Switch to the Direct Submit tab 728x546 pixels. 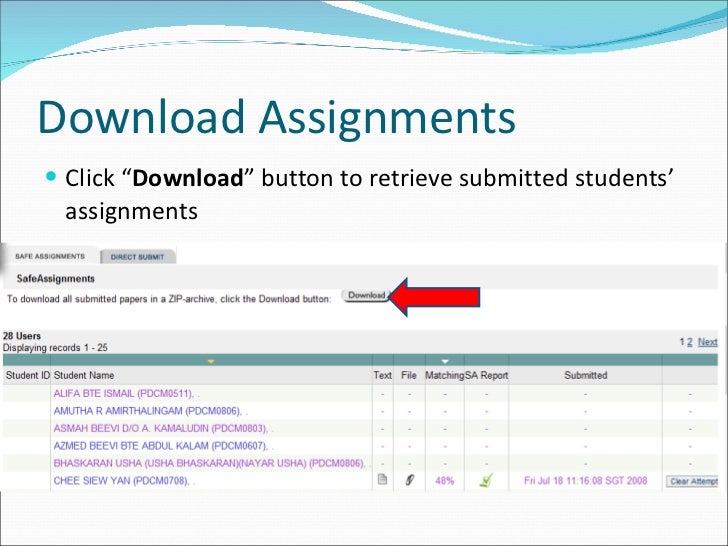(x=137, y=257)
